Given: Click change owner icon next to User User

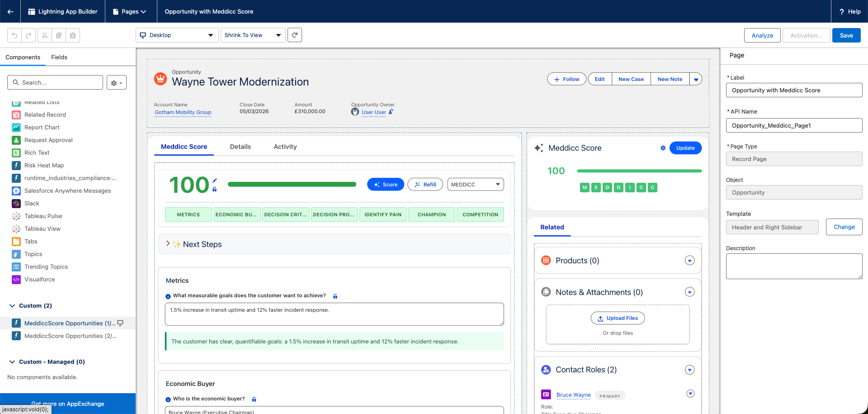Looking at the screenshot, I should click(391, 112).
